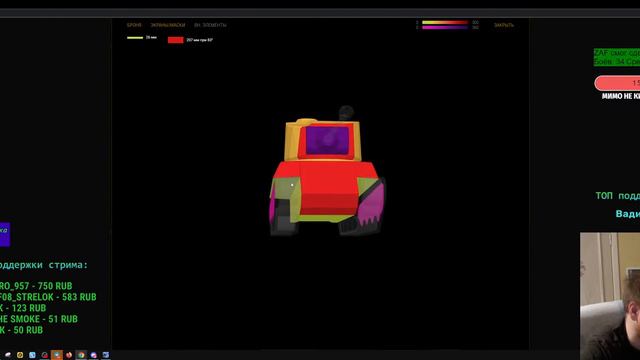Select the pale yellow line legend swatch
The width and height of the screenshot is (640, 360).
tap(135, 38)
